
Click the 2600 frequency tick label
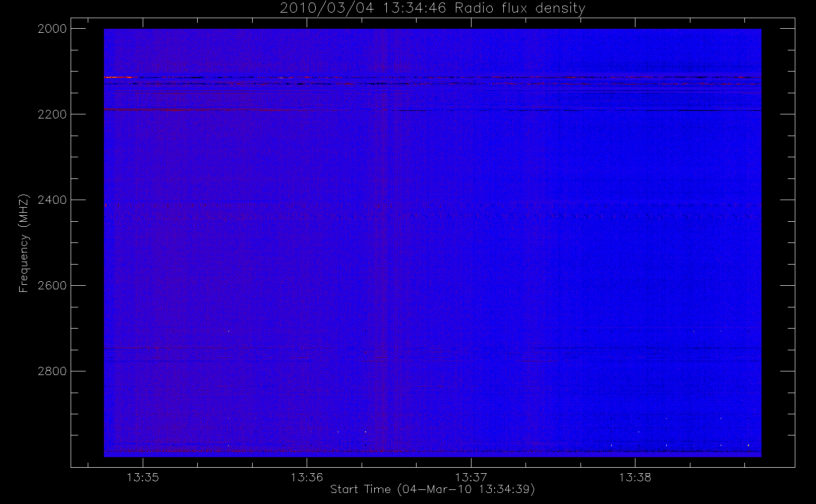tap(52, 286)
